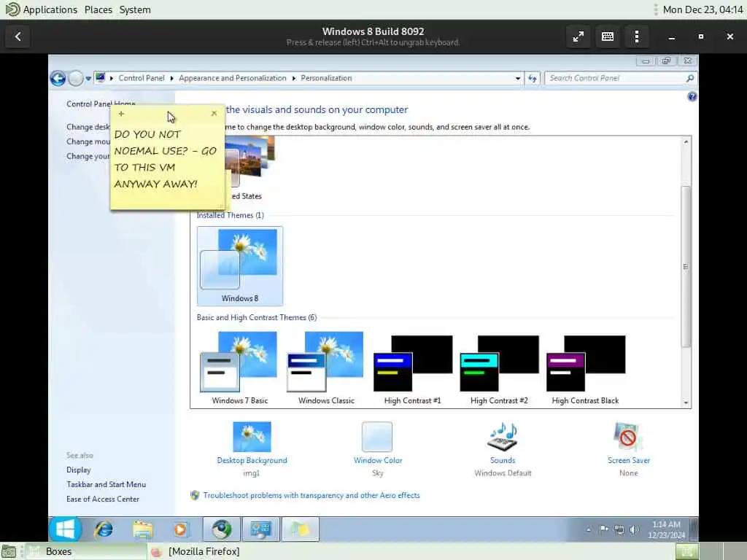Click the Sticky Notes taskbar button
The image size is (747, 560).
tap(300, 529)
